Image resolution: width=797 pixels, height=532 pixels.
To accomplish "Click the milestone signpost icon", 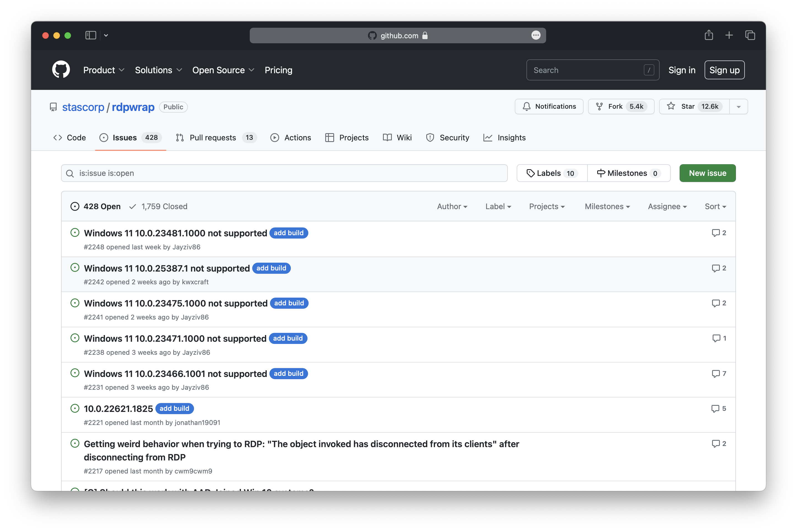I will click(x=601, y=173).
